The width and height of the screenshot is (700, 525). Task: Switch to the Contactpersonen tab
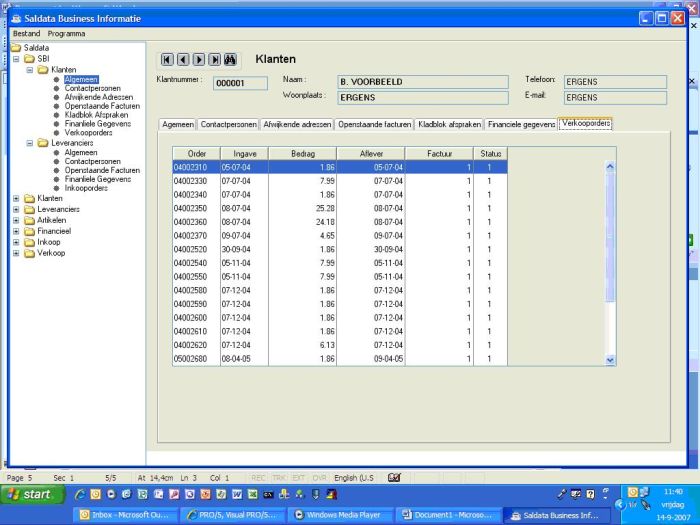[228, 125]
